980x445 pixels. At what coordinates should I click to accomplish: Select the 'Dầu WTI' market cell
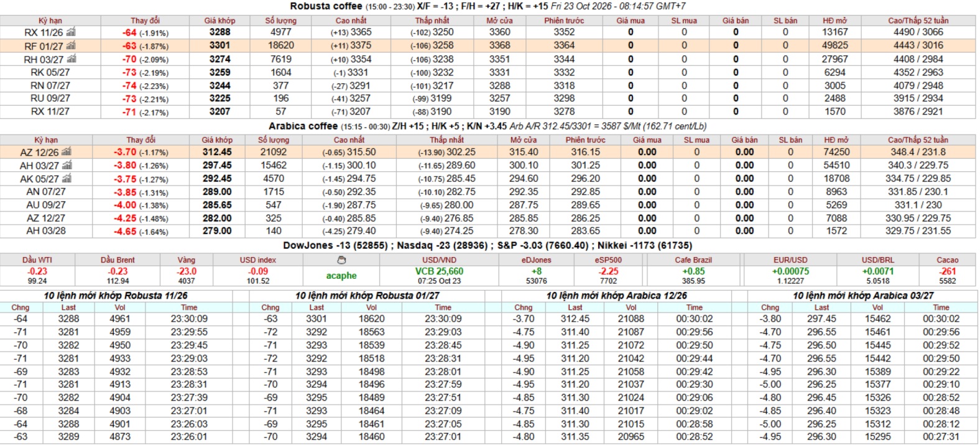(37, 270)
